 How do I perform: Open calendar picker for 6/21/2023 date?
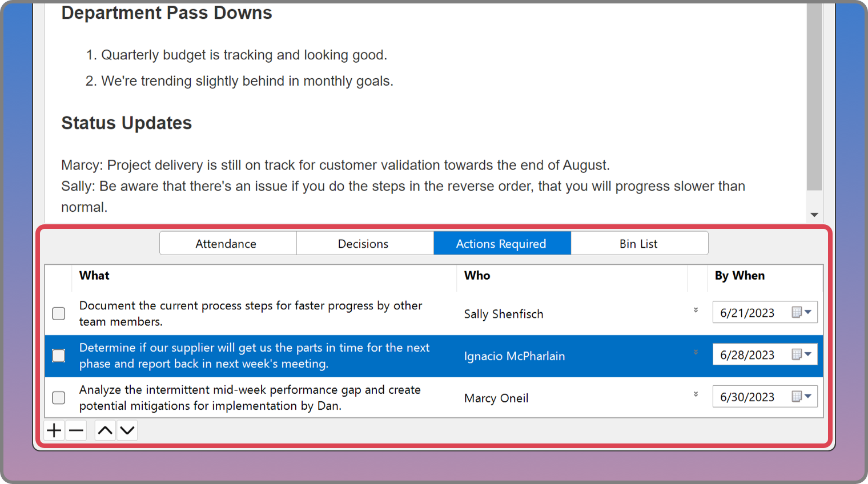coord(801,312)
